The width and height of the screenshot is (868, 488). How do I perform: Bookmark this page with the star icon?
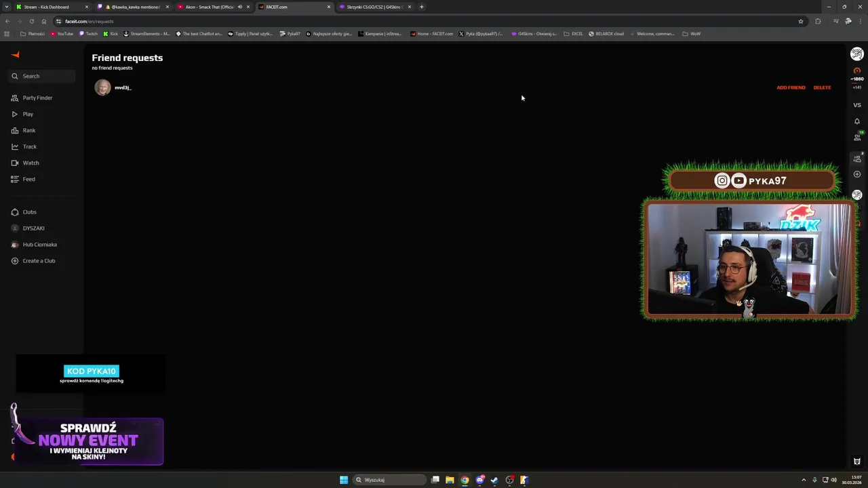click(801, 21)
